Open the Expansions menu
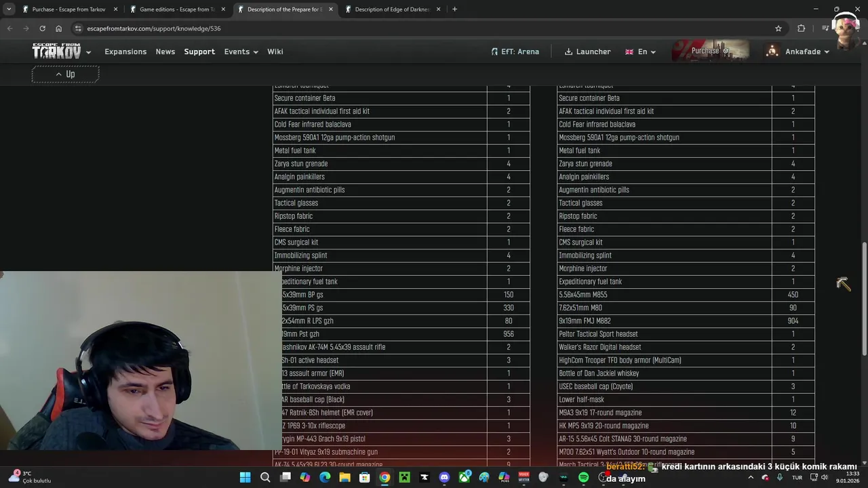The height and width of the screenshot is (488, 868). coord(125,52)
